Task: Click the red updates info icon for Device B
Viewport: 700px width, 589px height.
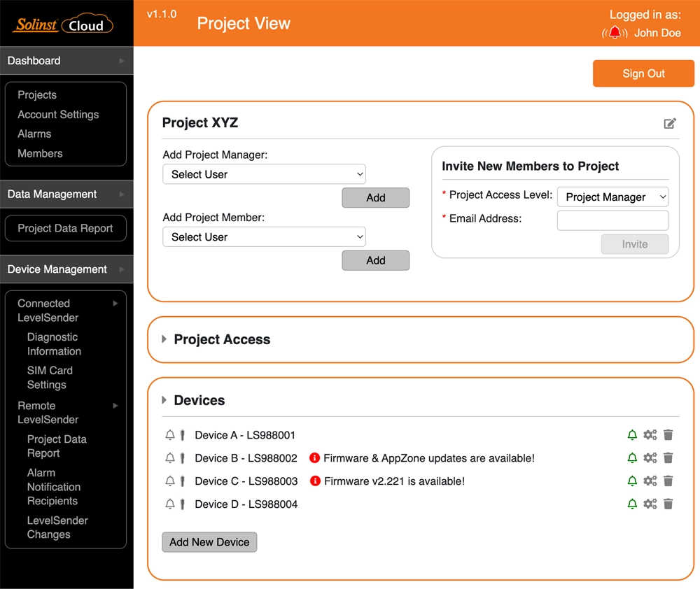Action: 314,458
